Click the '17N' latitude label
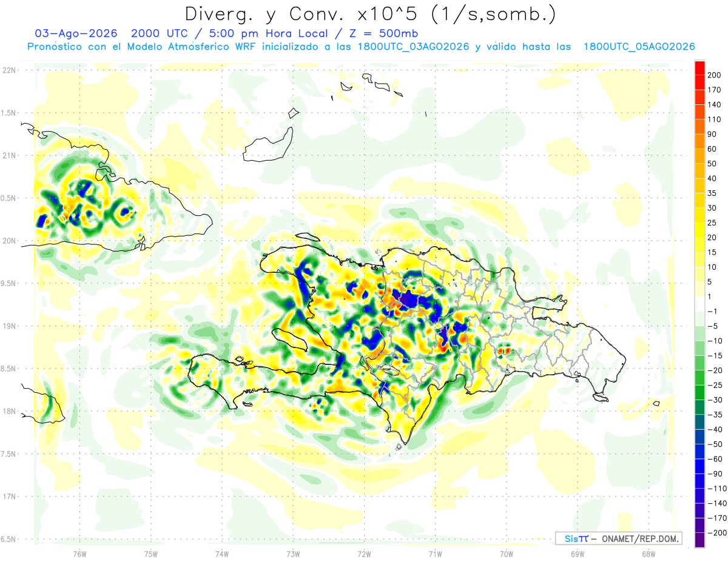728x562 pixels. tap(8, 497)
